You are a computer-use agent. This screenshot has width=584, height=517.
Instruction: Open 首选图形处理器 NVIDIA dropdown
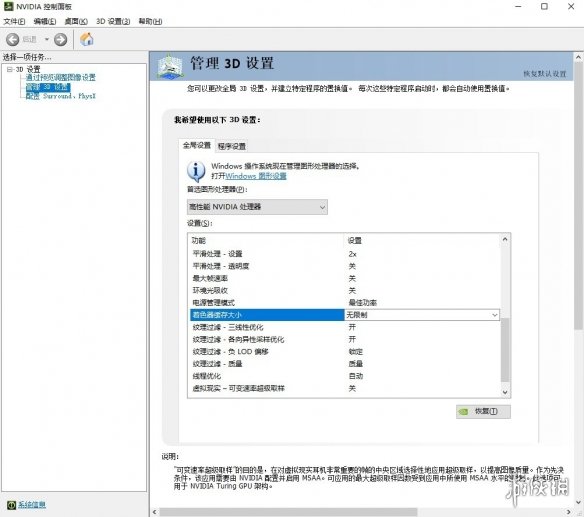257,207
